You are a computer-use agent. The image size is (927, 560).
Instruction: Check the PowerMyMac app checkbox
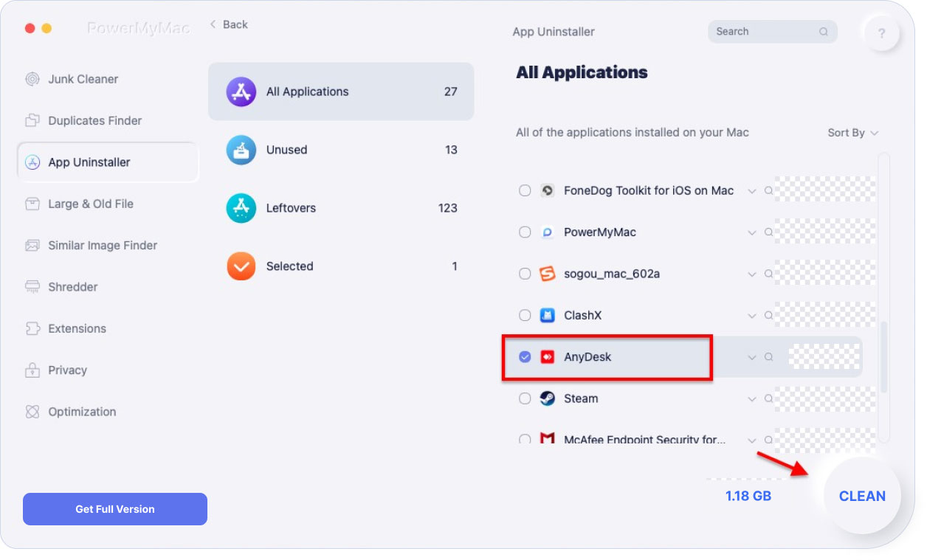coord(525,232)
